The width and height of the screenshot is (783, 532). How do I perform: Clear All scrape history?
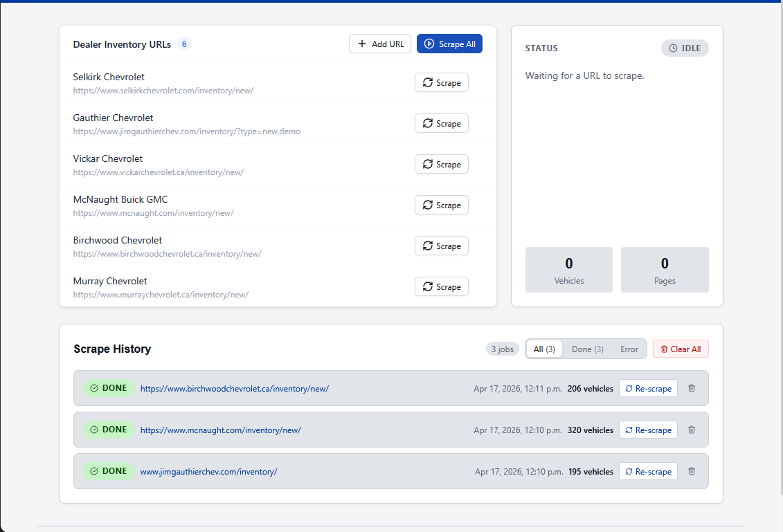pyautogui.click(x=680, y=349)
